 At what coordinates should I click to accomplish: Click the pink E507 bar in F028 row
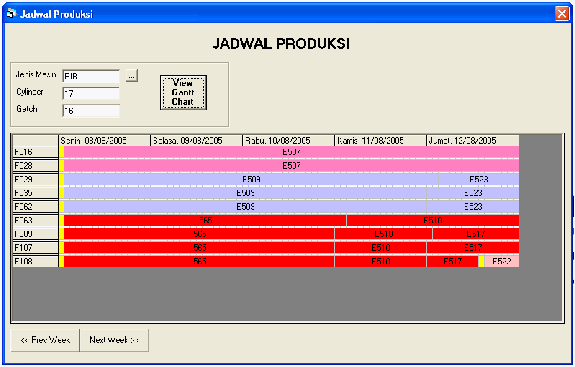pyautogui.click(x=292, y=166)
